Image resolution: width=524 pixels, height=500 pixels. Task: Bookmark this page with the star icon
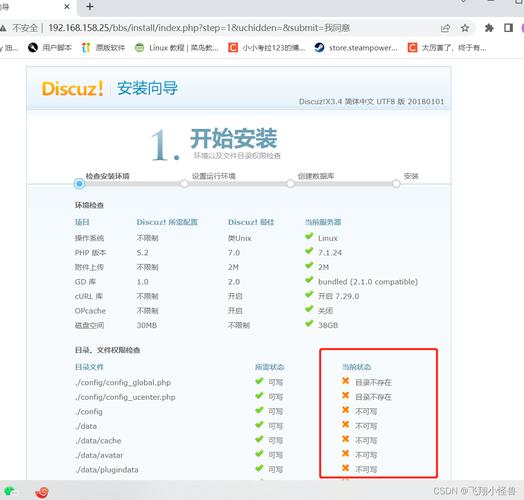pos(465,28)
